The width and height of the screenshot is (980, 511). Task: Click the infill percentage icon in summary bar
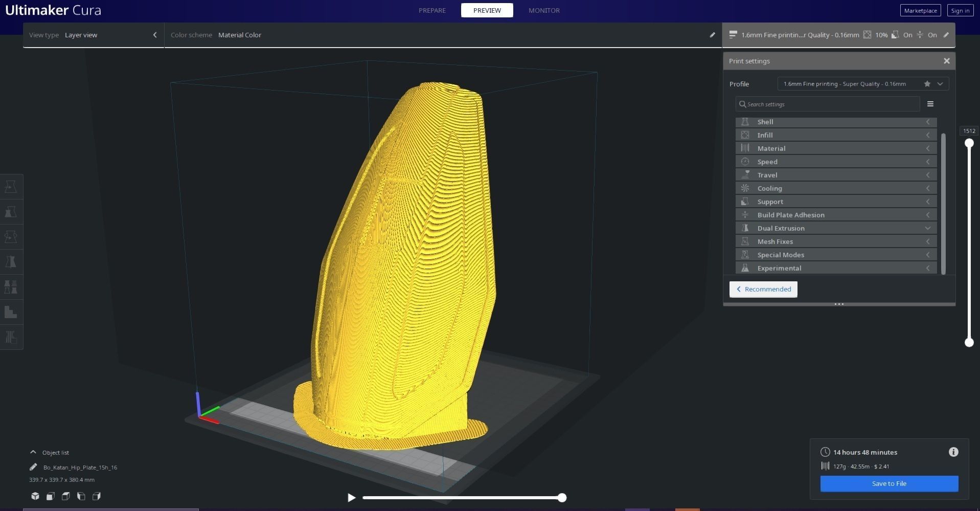point(867,35)
